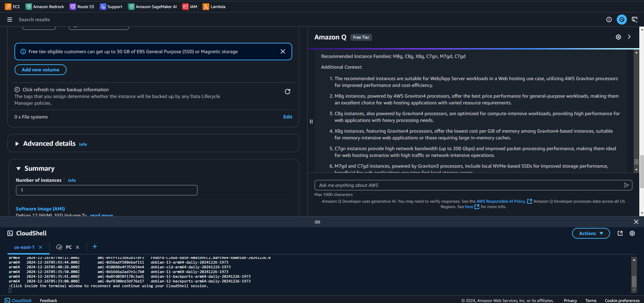The height and width of the screenshot is (303, 644).
Task: Open the Info link beside Advanced details
Action: pyautogui.click(x=83, y=144)
